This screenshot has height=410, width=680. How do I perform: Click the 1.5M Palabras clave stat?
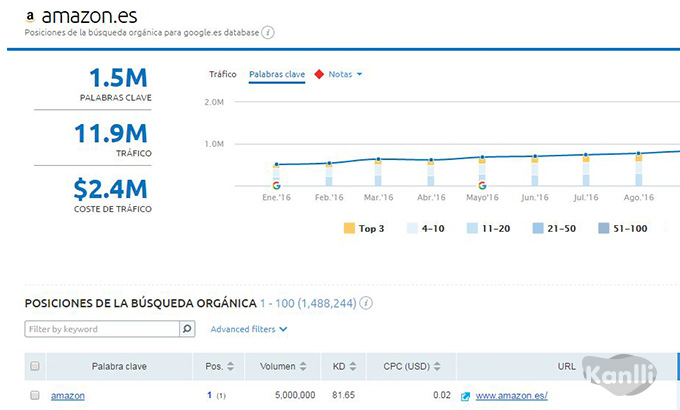[118, 84]
